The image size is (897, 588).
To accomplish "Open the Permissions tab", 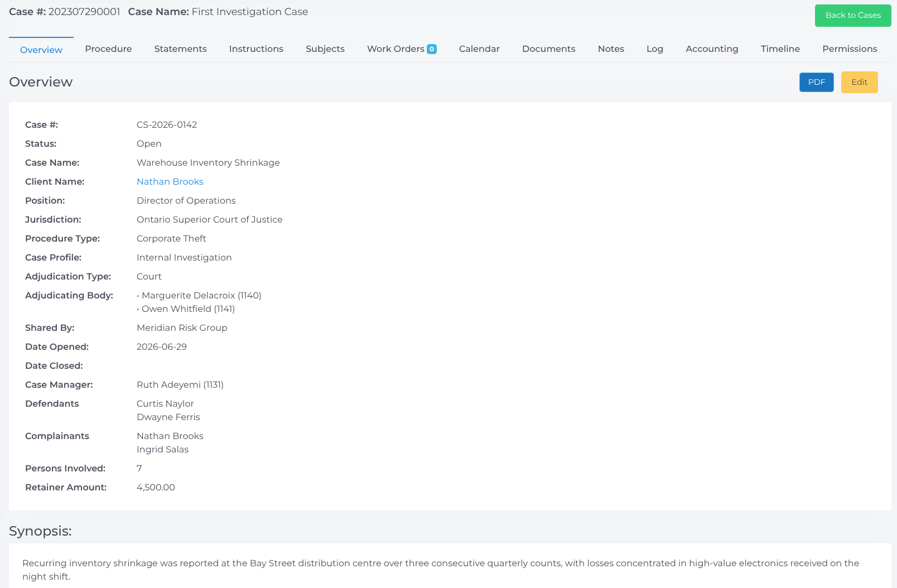I will (x=850, y=49).
